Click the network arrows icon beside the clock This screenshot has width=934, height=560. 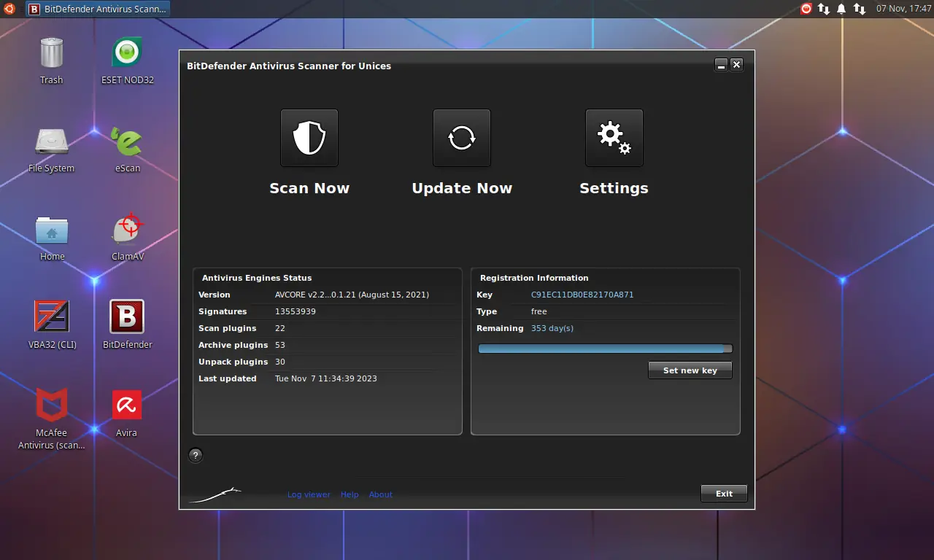coord(860,9)
